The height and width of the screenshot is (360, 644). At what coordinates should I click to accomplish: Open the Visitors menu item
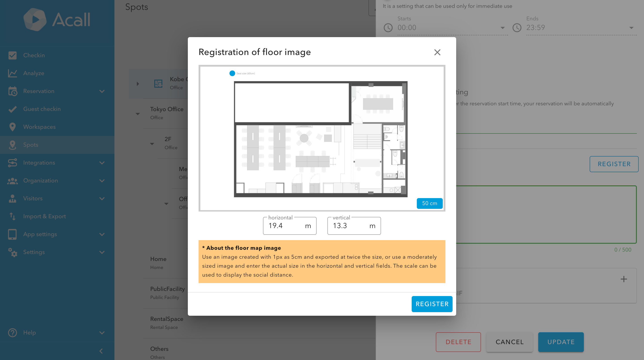point(33,199)
